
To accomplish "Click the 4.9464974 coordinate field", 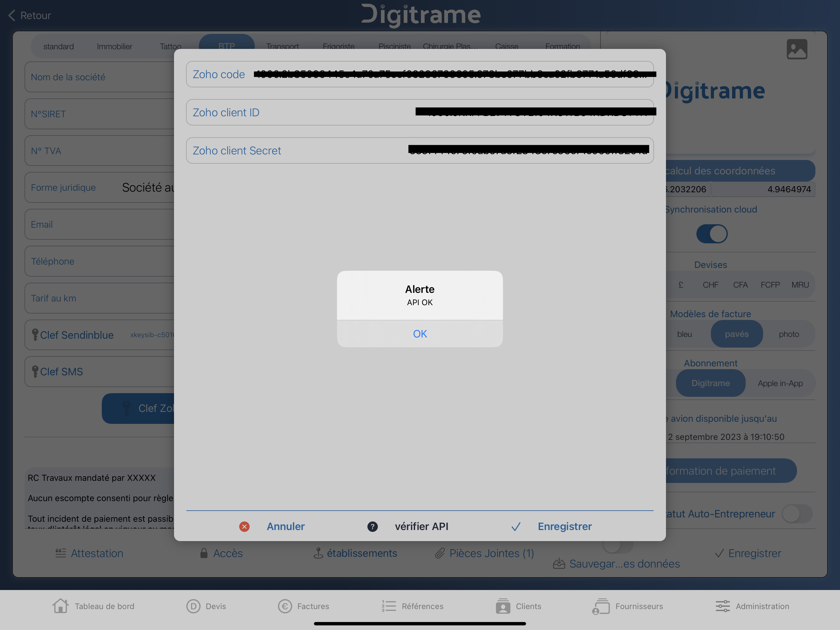I will [x=763, y=189].
